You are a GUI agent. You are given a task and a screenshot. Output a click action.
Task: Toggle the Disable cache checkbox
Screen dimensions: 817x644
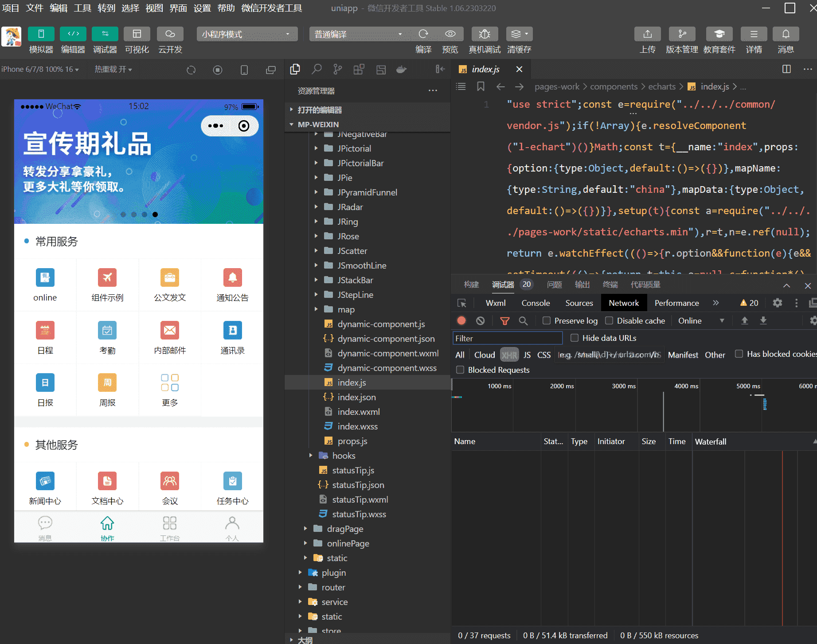pos(609,320)
